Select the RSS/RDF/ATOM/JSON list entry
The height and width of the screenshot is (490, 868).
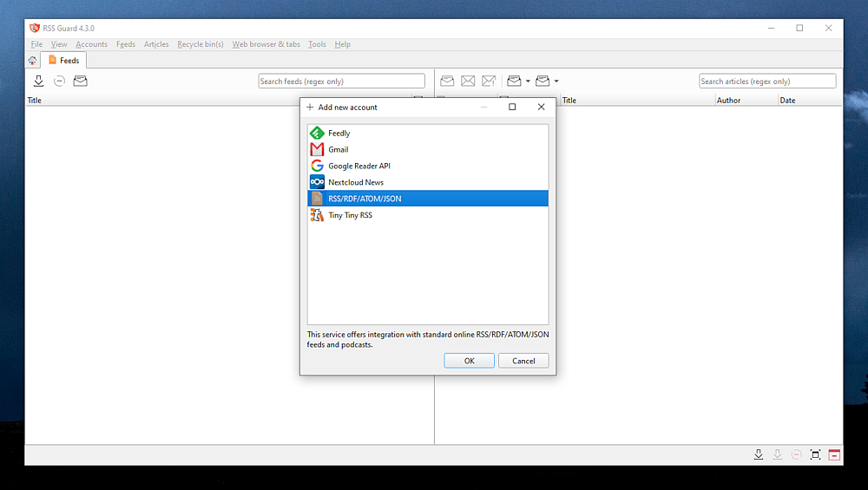click(x=428, y=199)
